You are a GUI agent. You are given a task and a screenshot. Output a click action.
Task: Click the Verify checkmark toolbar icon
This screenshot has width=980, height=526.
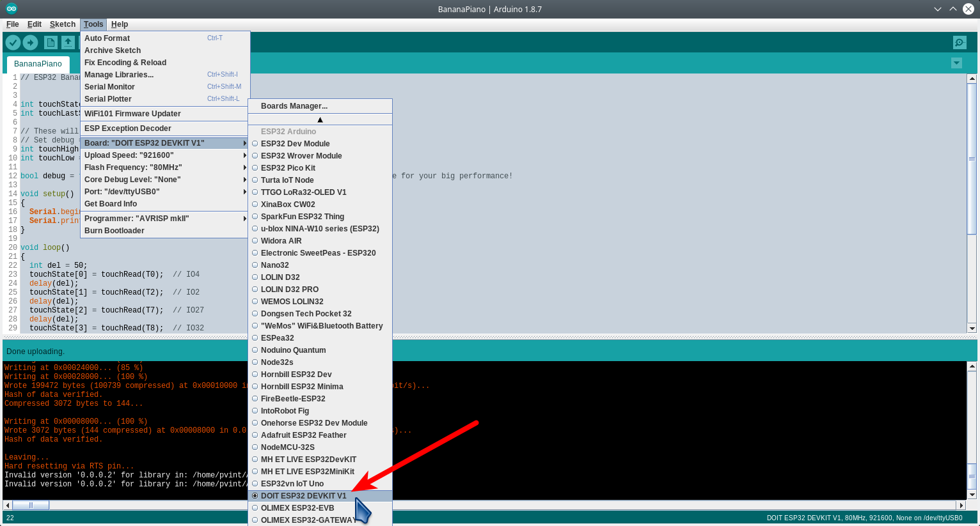tap(13, 42)
